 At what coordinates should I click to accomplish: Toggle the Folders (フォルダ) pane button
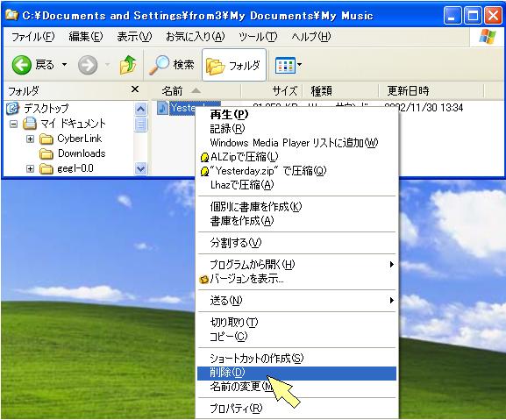(x=233, y=65)
